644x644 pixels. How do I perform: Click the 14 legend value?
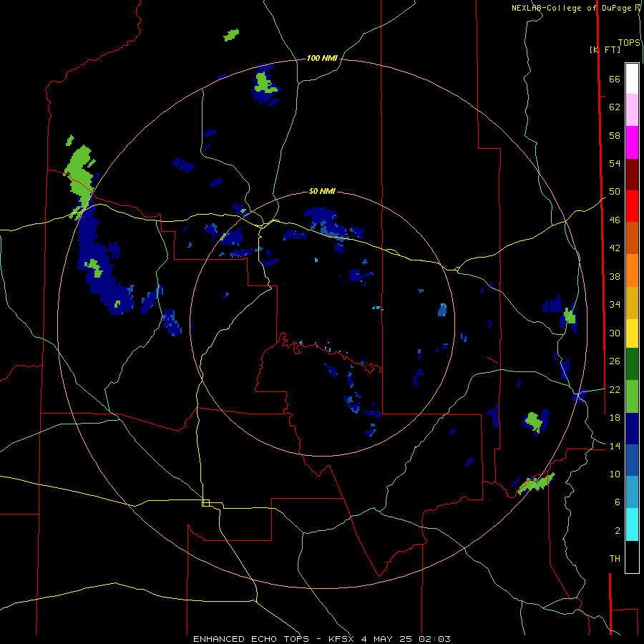[615, 446]
